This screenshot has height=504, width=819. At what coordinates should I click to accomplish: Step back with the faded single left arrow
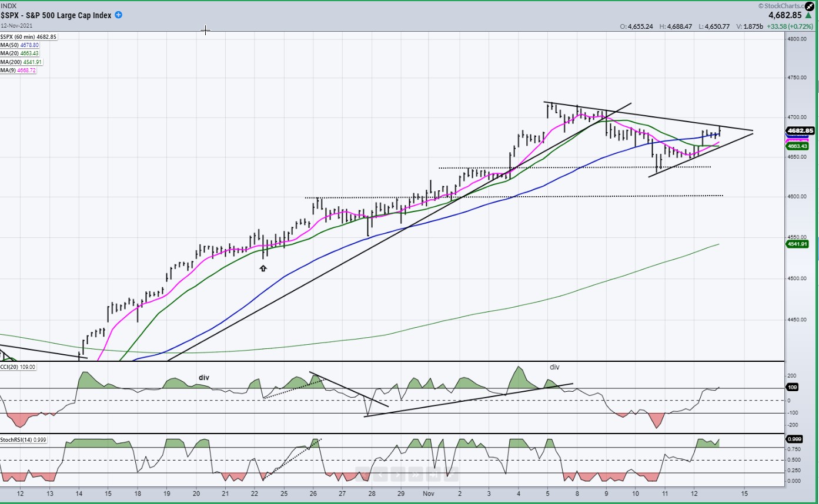380,474
